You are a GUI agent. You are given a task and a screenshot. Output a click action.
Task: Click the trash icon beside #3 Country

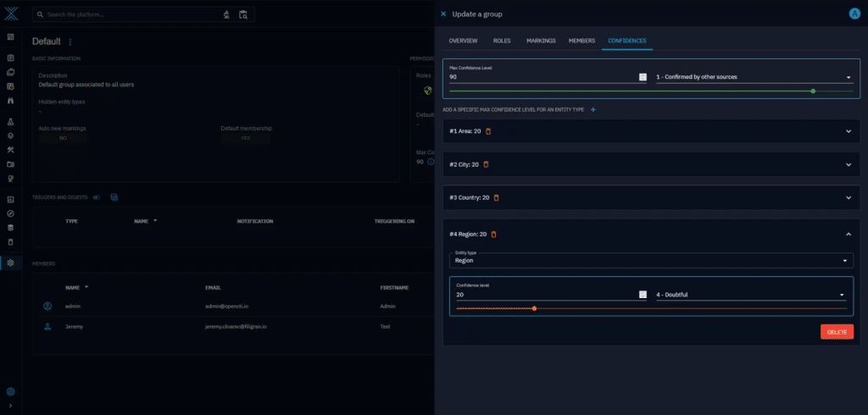pyautogui.click(x=497, y=197)
